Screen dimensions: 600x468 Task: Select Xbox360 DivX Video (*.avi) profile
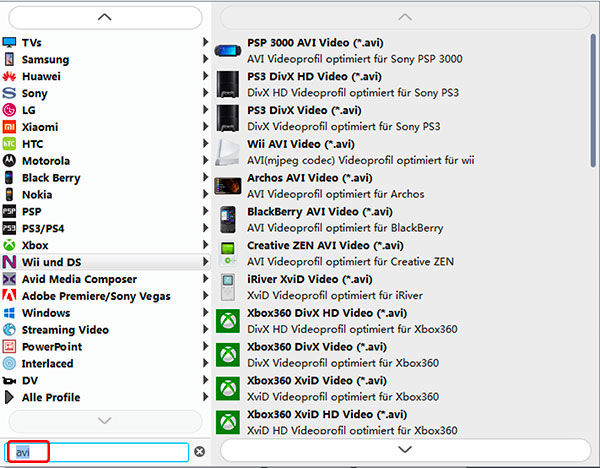pyautogui.click(x=402, y=355)
